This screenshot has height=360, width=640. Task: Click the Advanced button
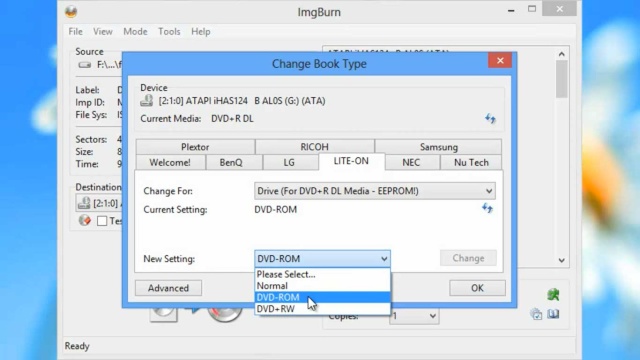click(168, 288)
